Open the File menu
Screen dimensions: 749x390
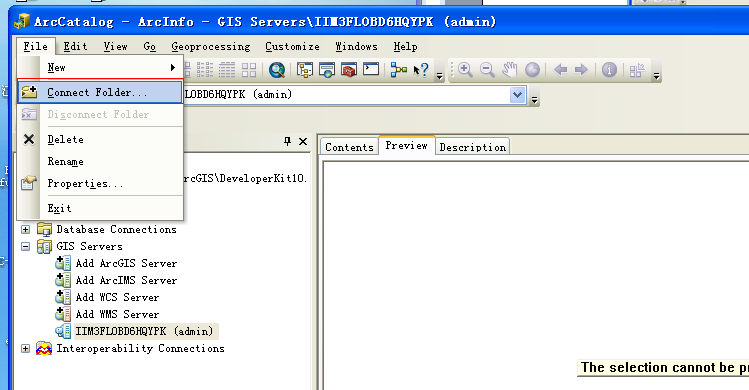[x=35, y=46]
